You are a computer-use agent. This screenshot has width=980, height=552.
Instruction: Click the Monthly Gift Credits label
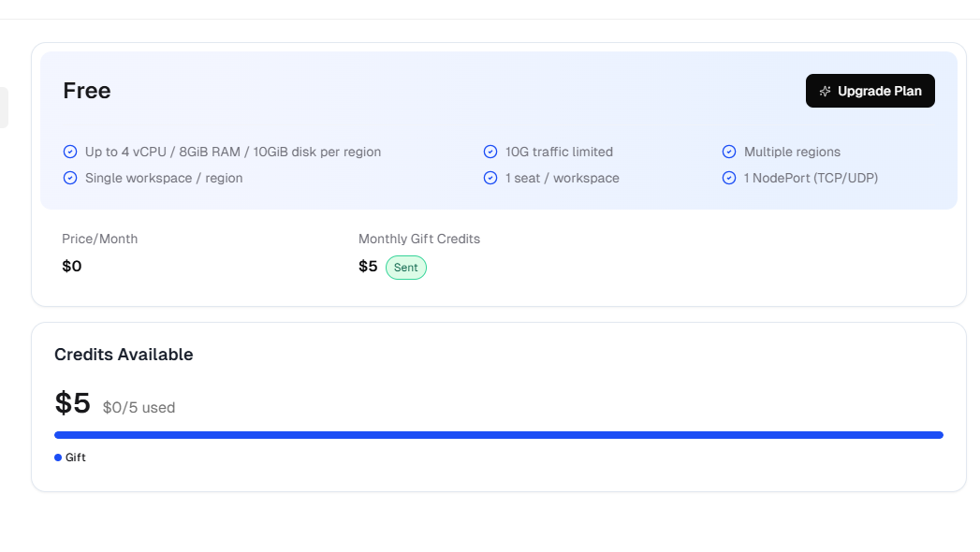418,239
